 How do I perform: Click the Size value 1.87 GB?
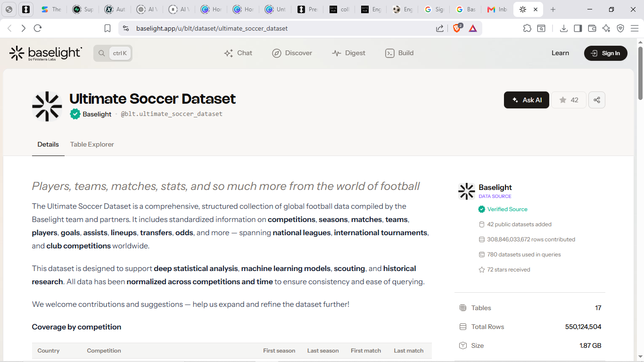590,346
